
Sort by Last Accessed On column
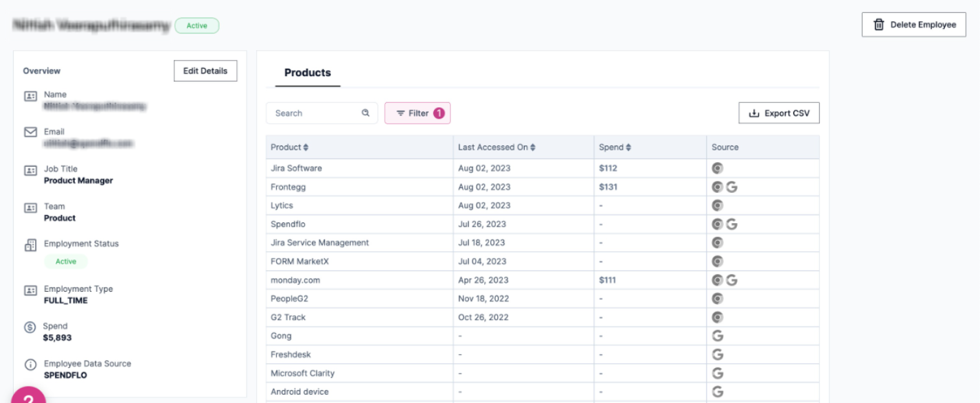click(x=533, y=148)
